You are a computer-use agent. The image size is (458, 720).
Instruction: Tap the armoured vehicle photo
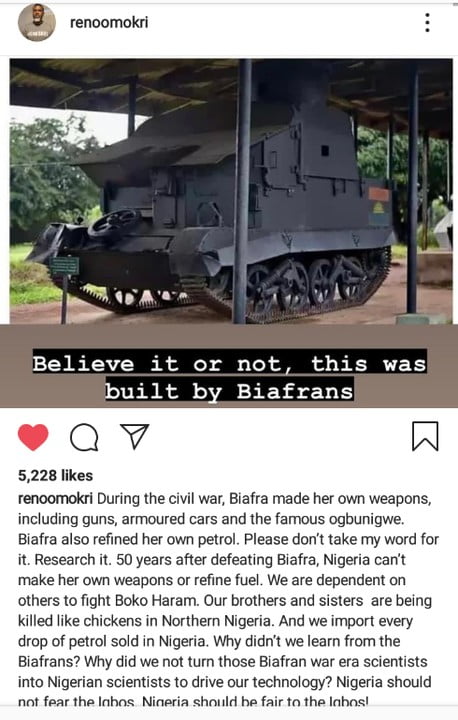231,191
